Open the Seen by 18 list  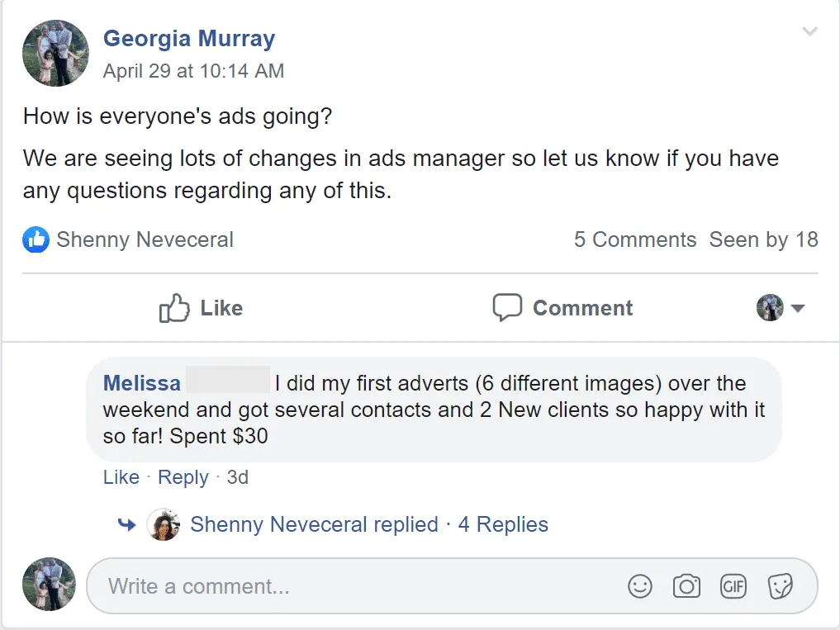coord(763,240)
